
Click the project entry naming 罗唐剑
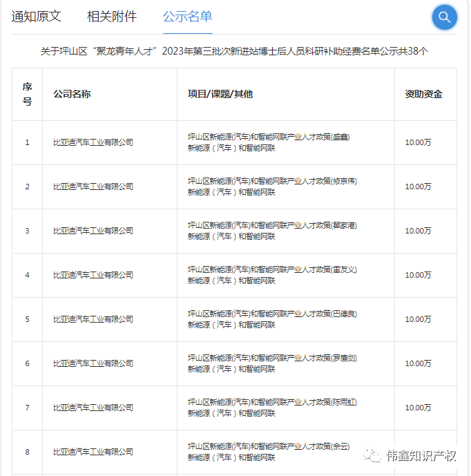coord(272,363)
